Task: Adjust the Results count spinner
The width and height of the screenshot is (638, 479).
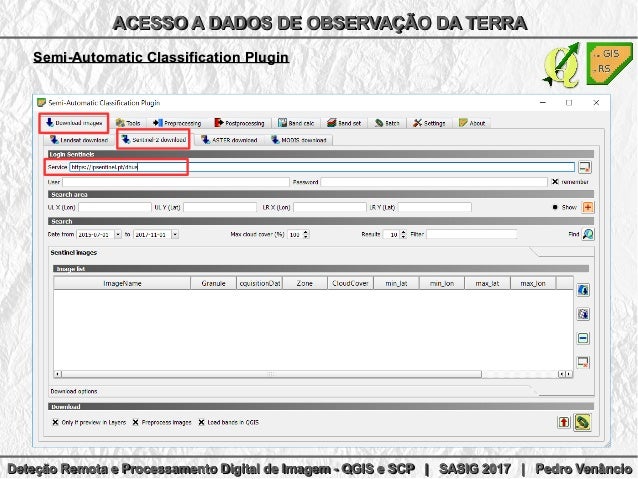Action: 403,234
